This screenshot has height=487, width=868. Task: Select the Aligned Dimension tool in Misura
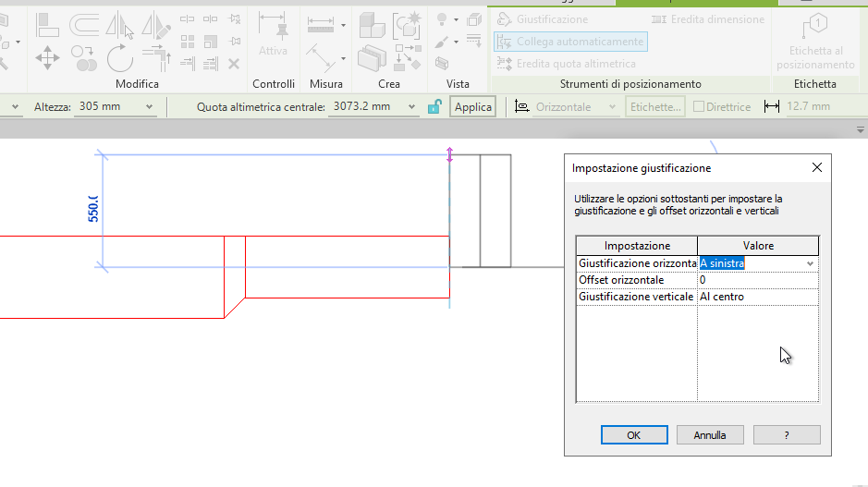[321, 57]
